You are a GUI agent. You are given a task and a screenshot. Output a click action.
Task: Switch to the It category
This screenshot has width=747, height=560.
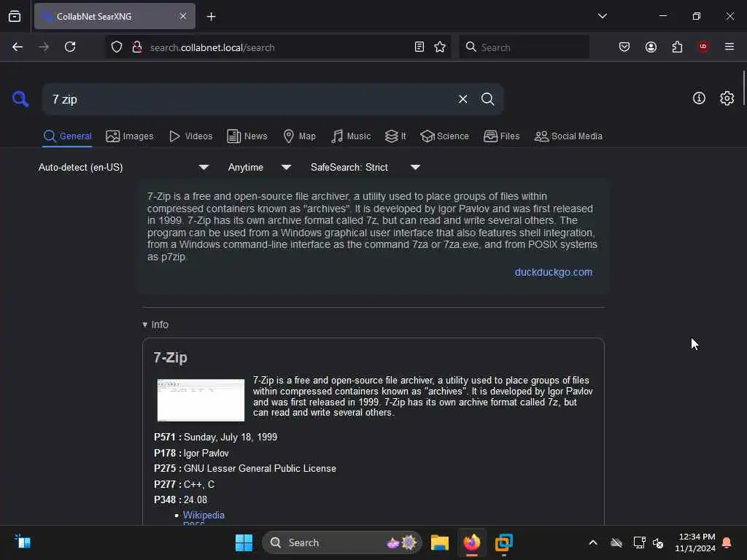[x=395, y=136]
